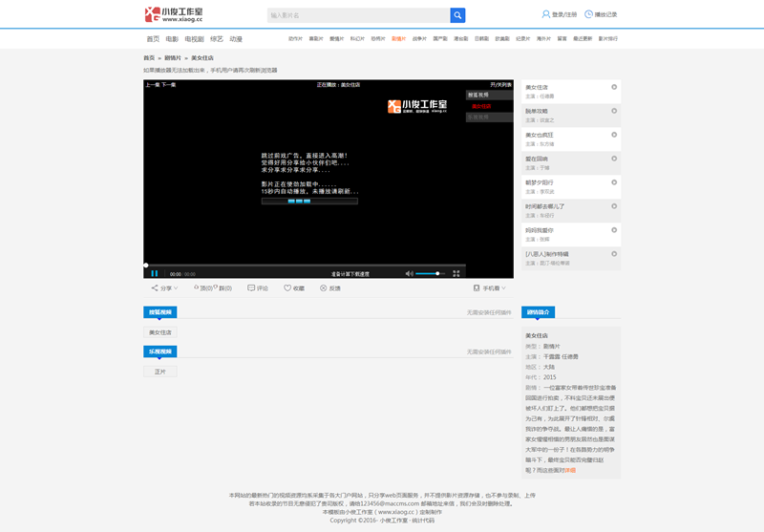Viewport: 764px width, 532px height.
Task: Downvote with the 踩(0) icon
Action: point(216,287)
